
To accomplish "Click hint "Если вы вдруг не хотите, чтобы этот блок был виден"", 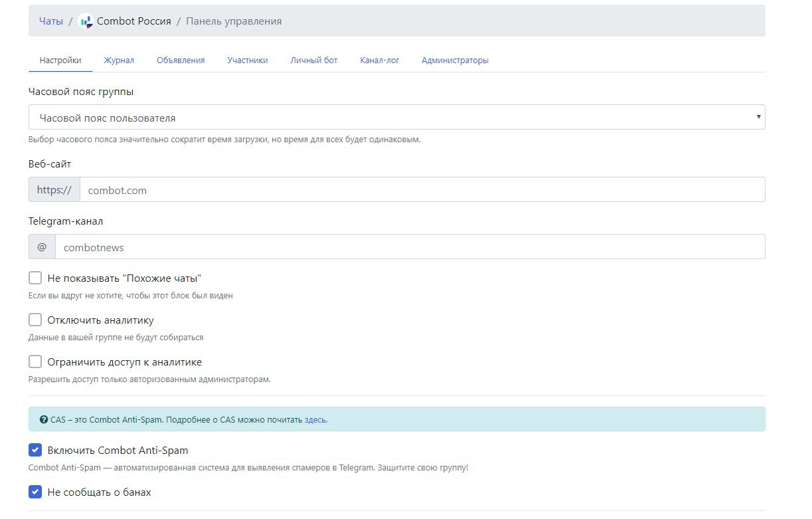I will 131,296.
